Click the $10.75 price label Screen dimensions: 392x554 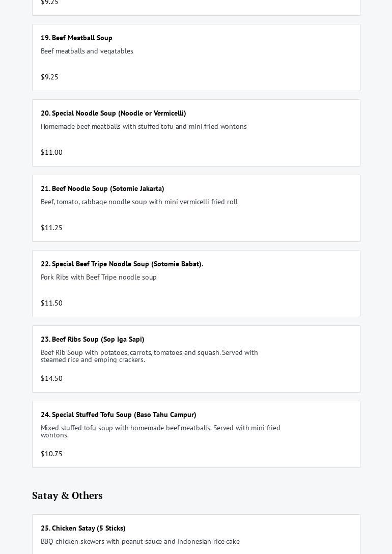click(x=51, y=454)
